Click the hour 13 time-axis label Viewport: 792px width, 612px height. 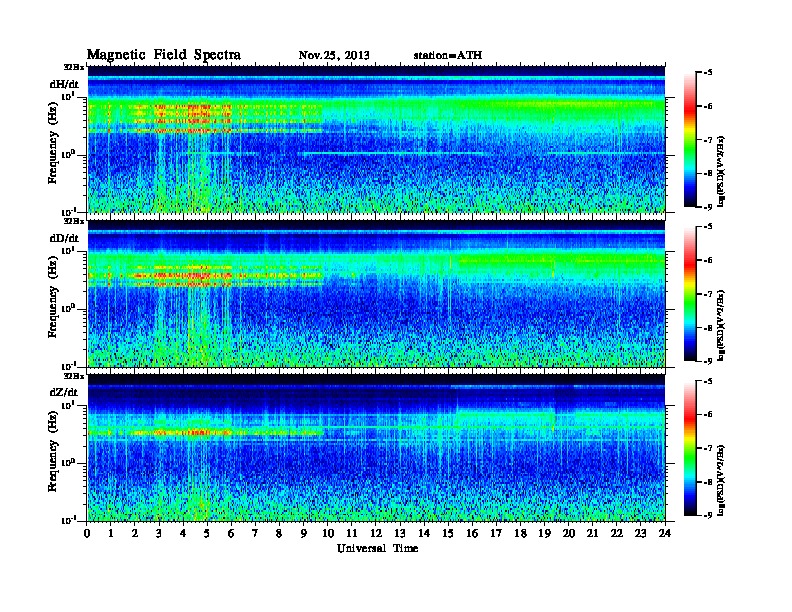pyautogui.click(x=400, y=534)
